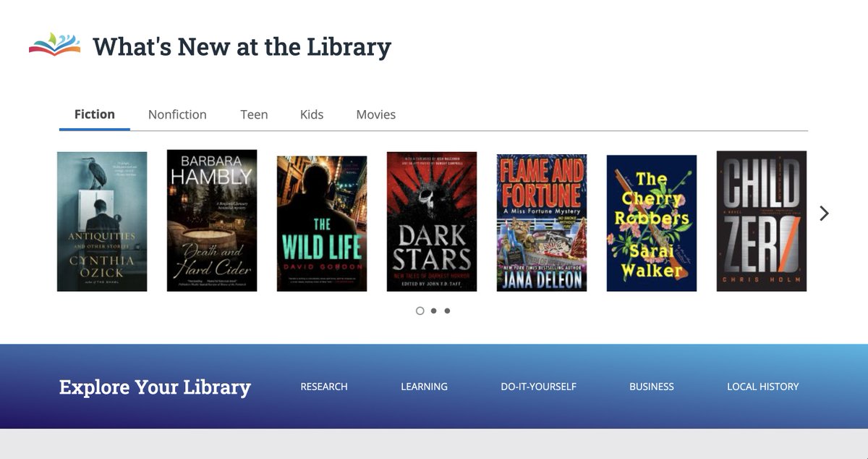Open the Research link
Viewport: 868px width, 459px height.
[x=324, y=387]
